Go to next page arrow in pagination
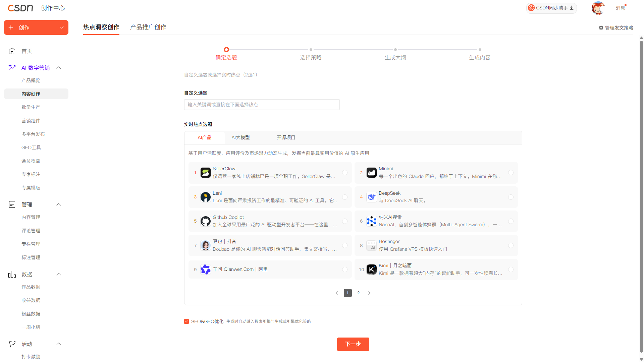This screenshot has height=362, width=644. click(369, 293)
